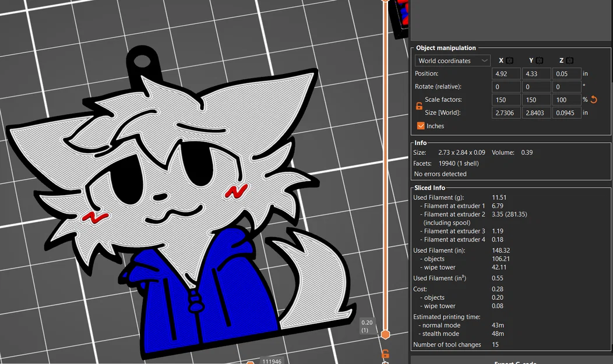Click the wipe tower filament value 42.11
Viewport: 613px width, 364px height.
click(499, 267)
